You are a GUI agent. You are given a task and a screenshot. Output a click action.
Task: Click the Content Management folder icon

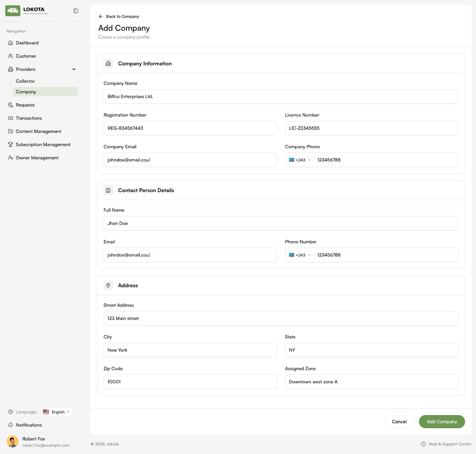[11, 131]
